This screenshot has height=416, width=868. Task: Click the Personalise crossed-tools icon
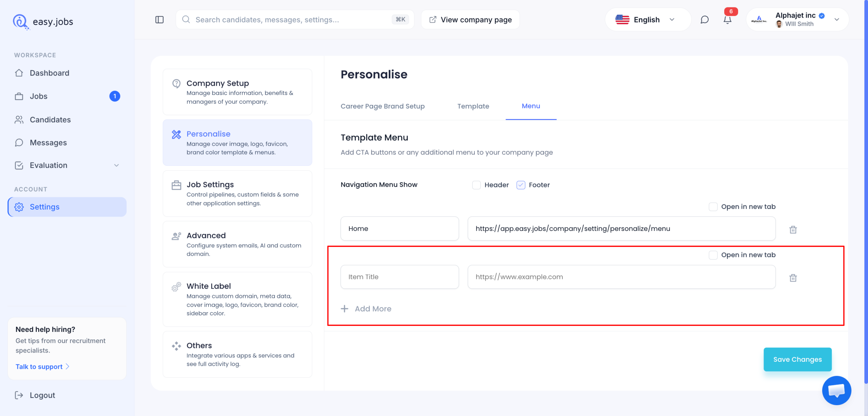point(176,135)
